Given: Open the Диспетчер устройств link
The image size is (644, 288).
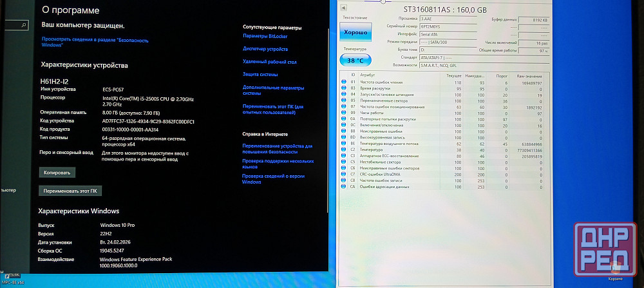Looking at the screenshot, I should [265, 49].
